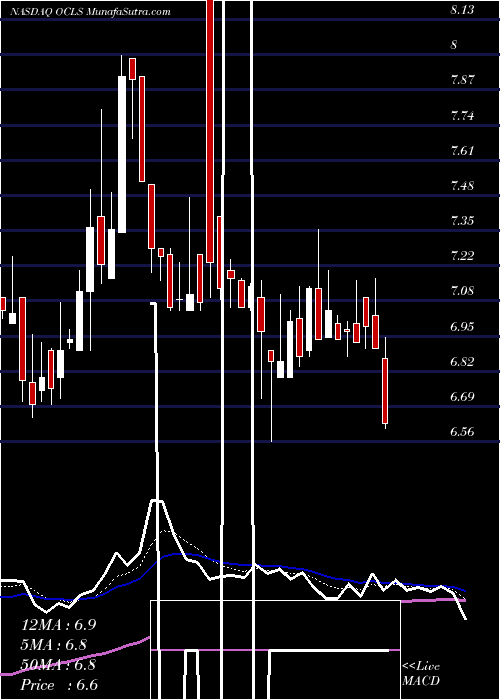This screenshot has height=700, width=500.
Task: Click the 50MA : 6.8 legend entry
Action: (x=58, y=665)
